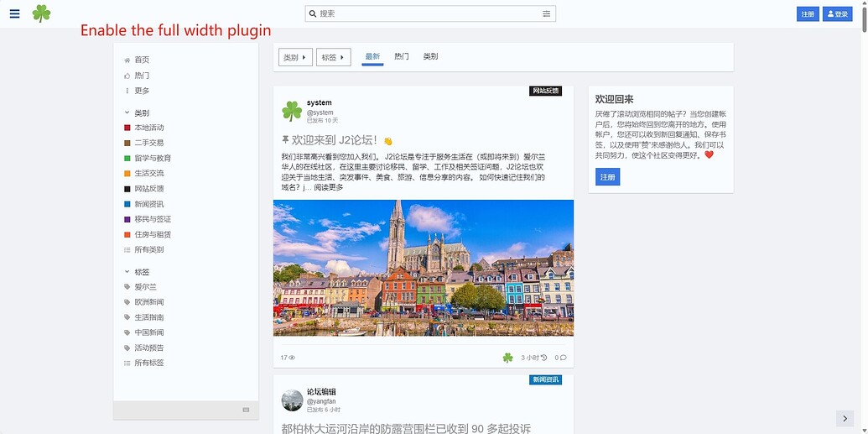Viewport: 868px width, 434px height.
Task: Open the 类别 filter dropdown
Action: click(295, 57)
